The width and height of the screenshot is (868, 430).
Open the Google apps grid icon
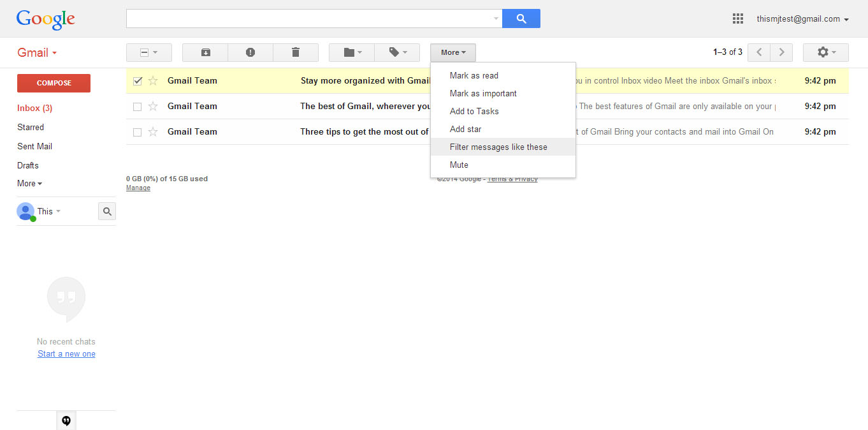click(x=738, y=19)
